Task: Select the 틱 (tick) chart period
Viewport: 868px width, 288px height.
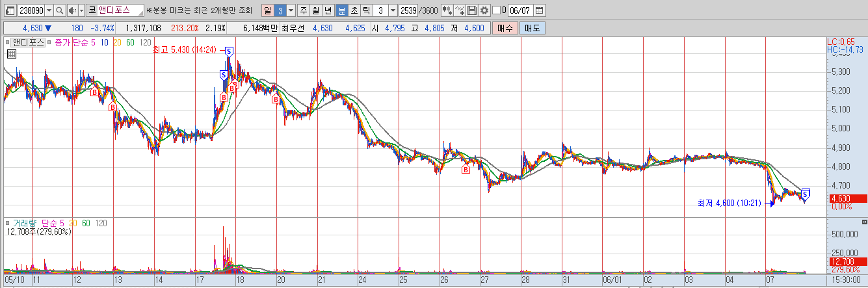Action: [x=367, y=10]
